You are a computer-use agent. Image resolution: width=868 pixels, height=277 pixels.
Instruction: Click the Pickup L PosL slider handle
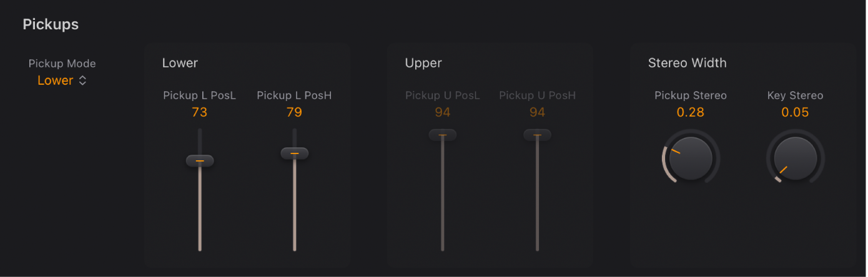point(200,161)
